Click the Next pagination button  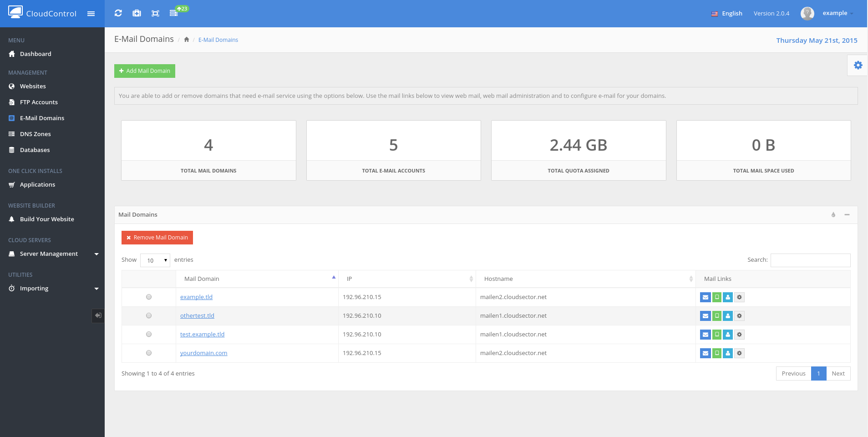tap(838, 374)
